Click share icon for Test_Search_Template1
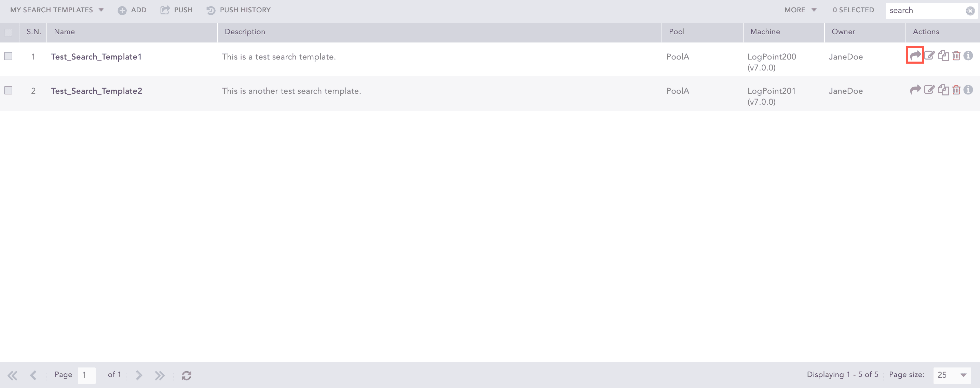The height and width of the screenshot is (388, 980). (915, 55)
